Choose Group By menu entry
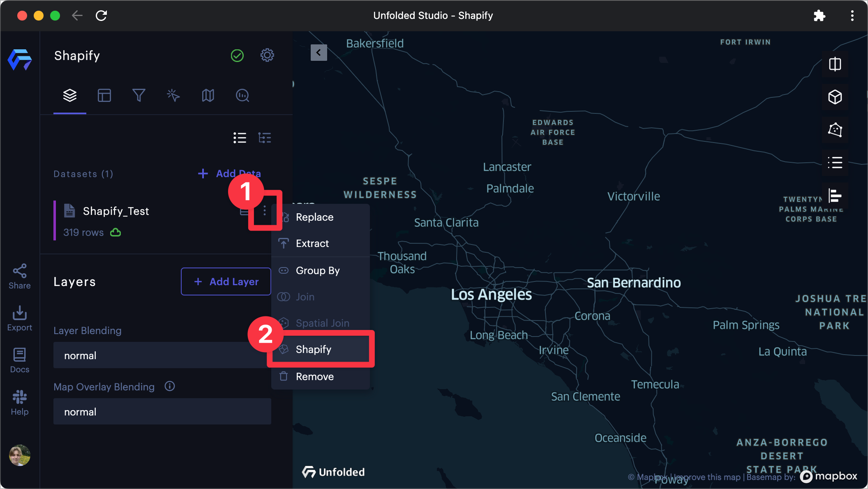 click(x=317, y=270)
